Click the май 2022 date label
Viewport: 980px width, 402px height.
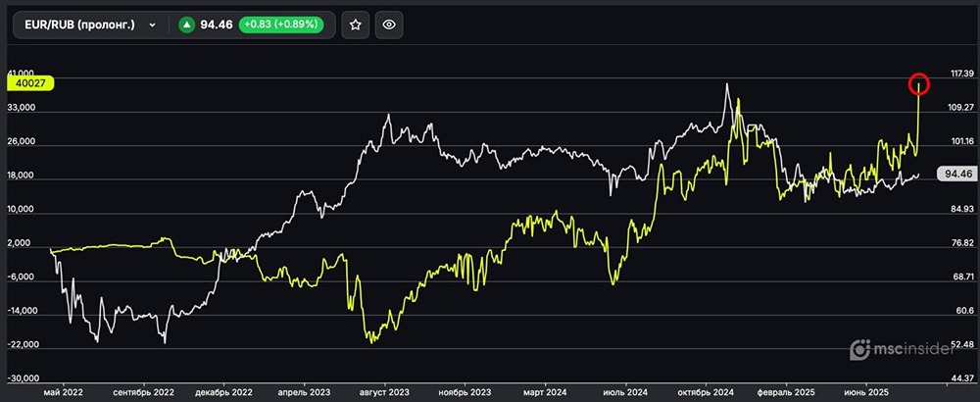click(x=64, y=392)
